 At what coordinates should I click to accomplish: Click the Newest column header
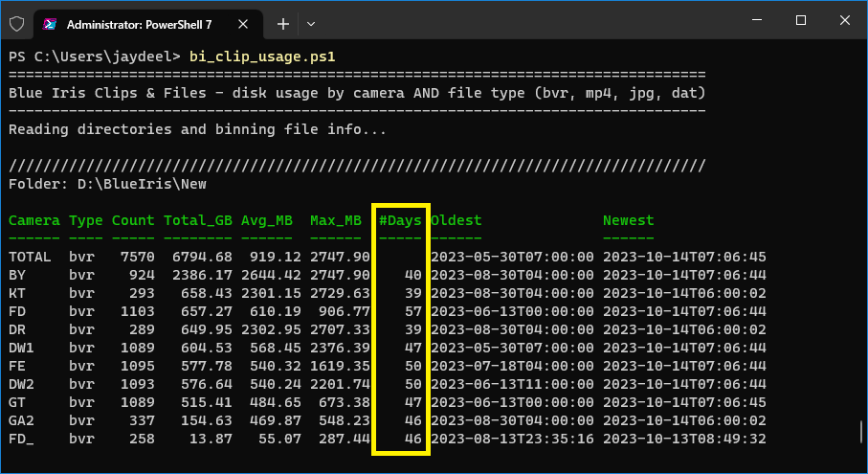tap(629, 220)
